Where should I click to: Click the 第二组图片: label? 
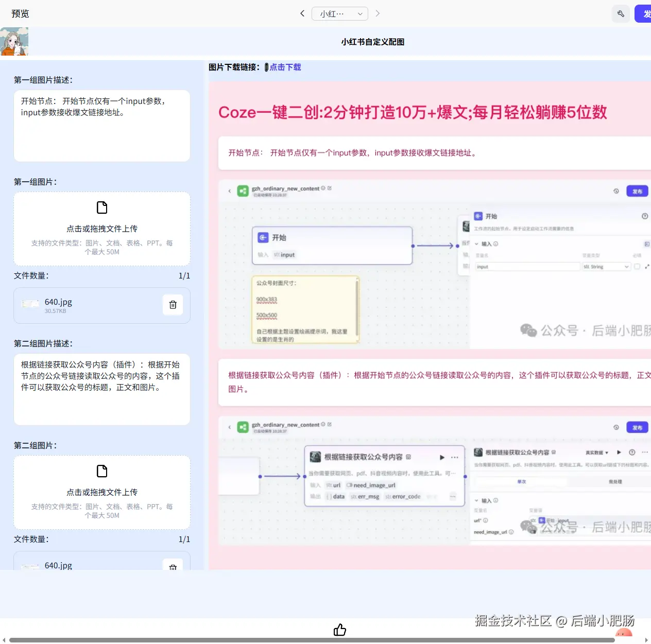click(x=36, y=445)
